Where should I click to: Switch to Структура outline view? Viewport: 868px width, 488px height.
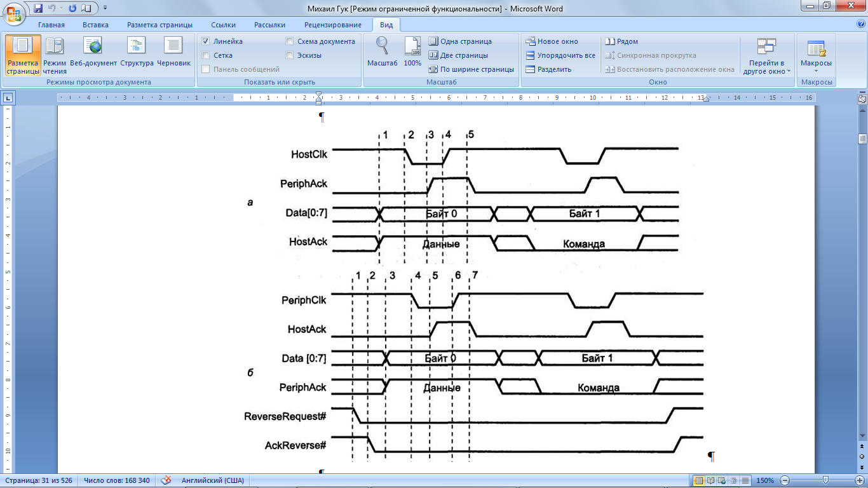pos(137,53)
